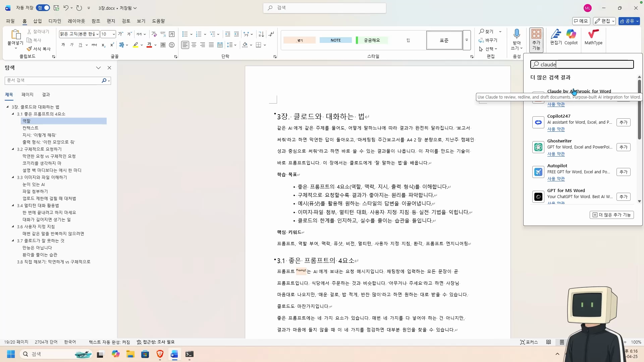This screenshot has width=644, height=362.
Task: Add the Copilot247 add-in
Action: (623, 122)
